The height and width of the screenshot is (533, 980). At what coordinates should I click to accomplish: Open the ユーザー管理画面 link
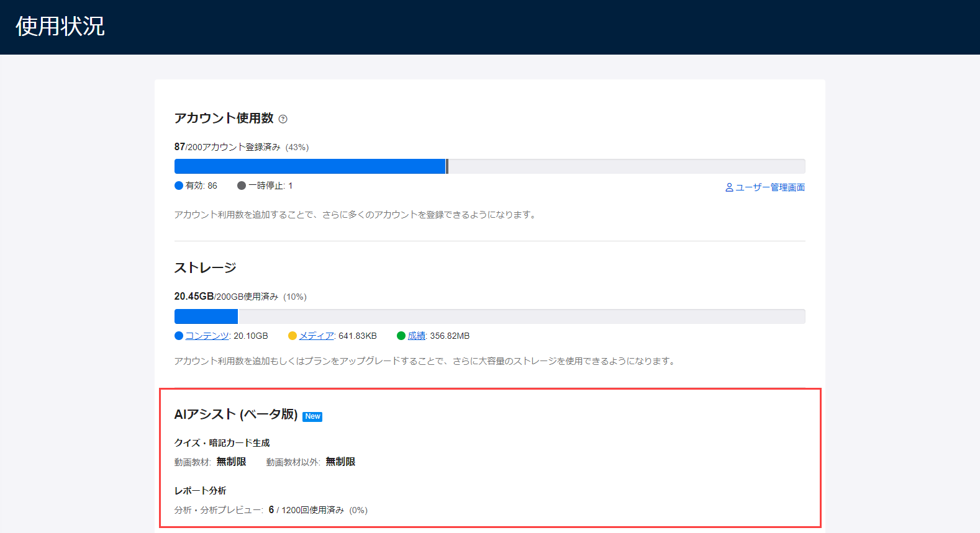(x=770, y=187)
